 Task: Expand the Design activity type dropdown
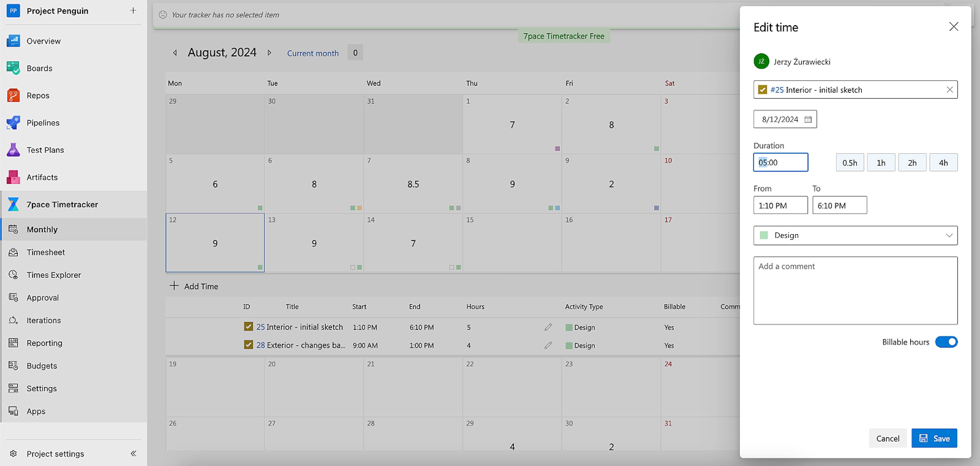point(949,235)
